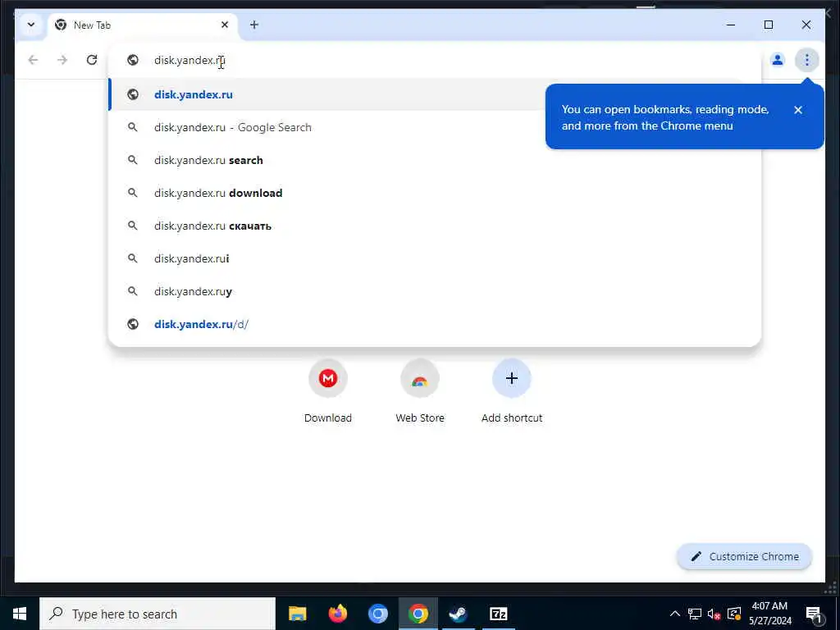Dismiss the Chrome menu tip bubble

(x=798, y=110)
